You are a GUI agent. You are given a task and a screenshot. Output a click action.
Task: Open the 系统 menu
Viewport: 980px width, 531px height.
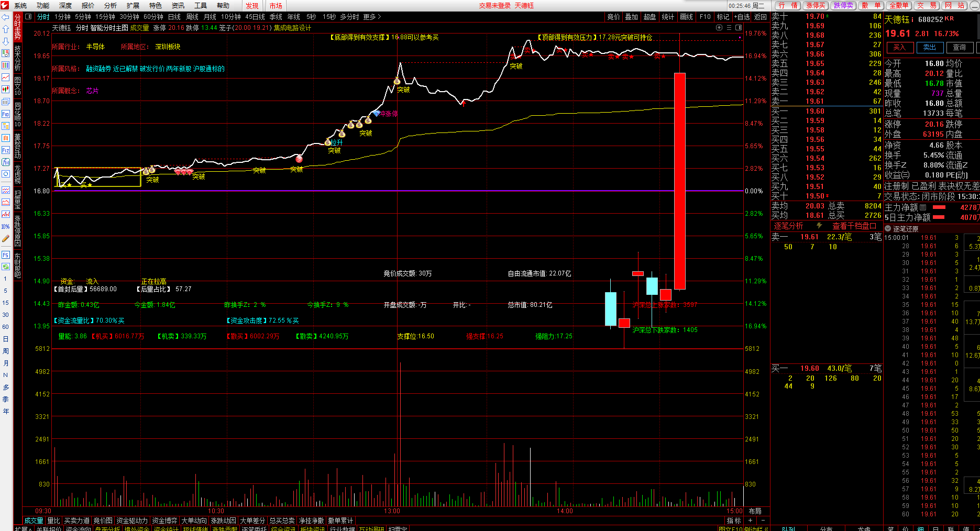(20, 5)
